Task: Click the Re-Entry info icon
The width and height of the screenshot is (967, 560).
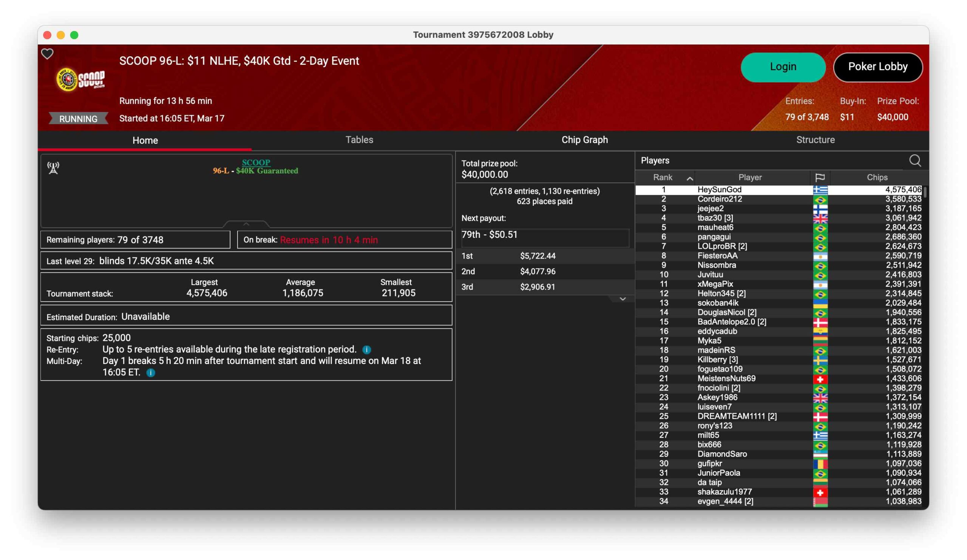Action: 366,349
